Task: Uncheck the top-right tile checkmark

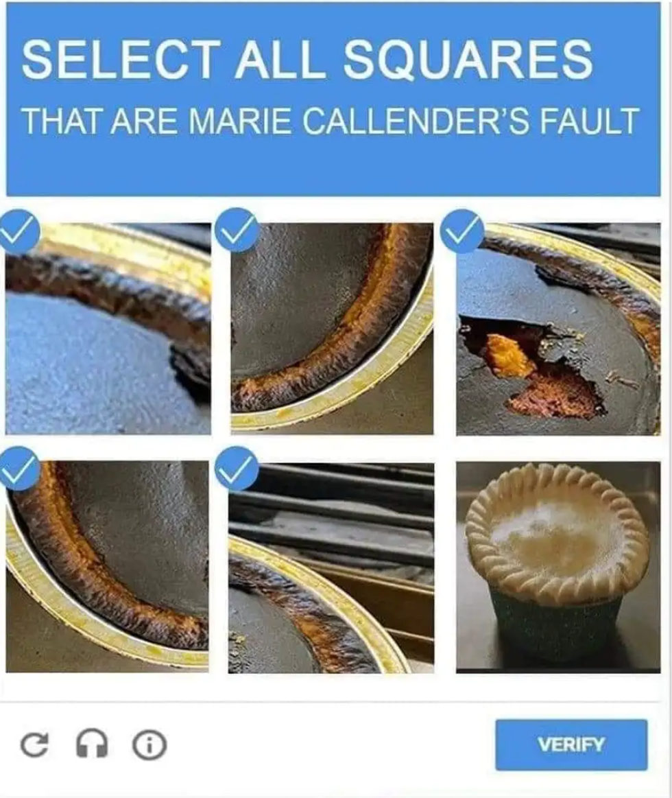Action: [462, 231]
